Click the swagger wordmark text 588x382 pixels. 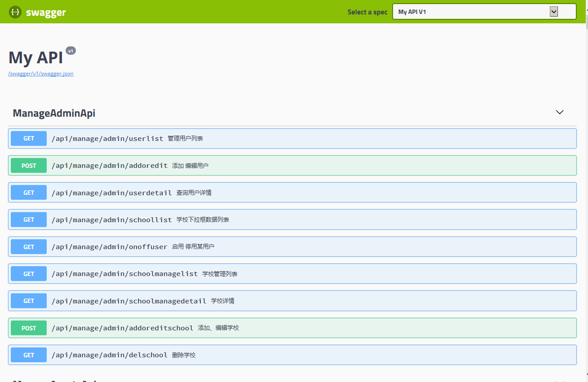[46, 13]
